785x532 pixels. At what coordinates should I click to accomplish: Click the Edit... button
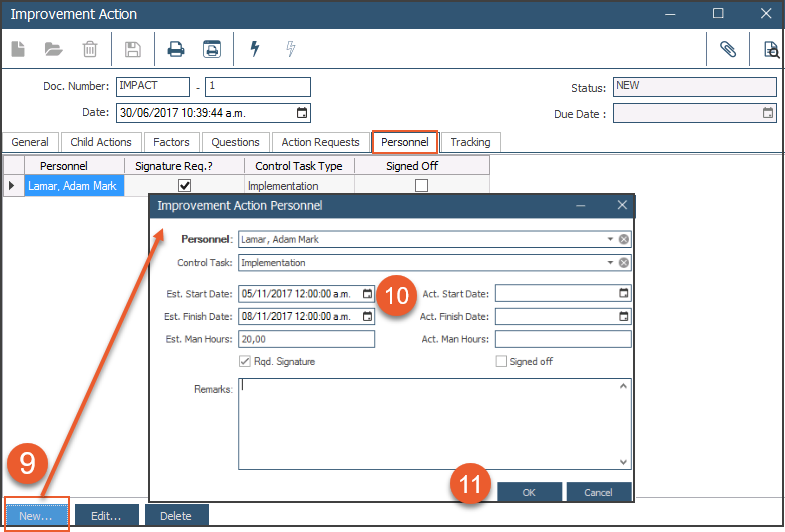[x=107, y=516]
